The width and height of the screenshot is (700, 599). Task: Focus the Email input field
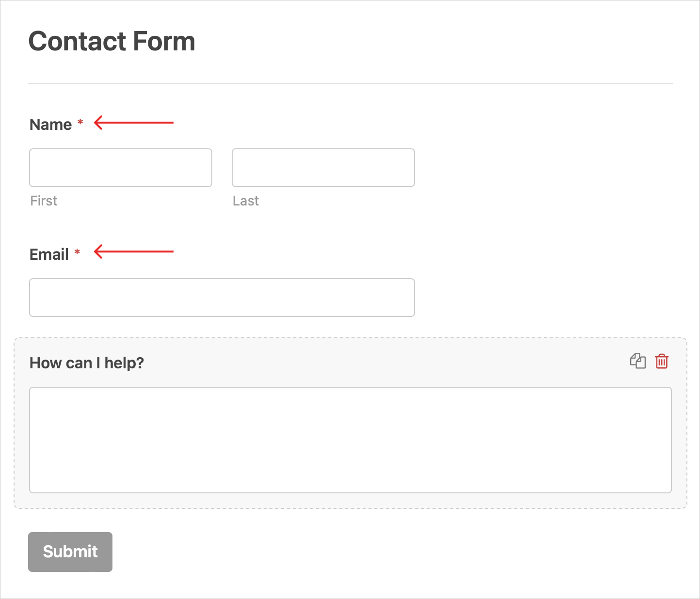(x=222, y=298)
